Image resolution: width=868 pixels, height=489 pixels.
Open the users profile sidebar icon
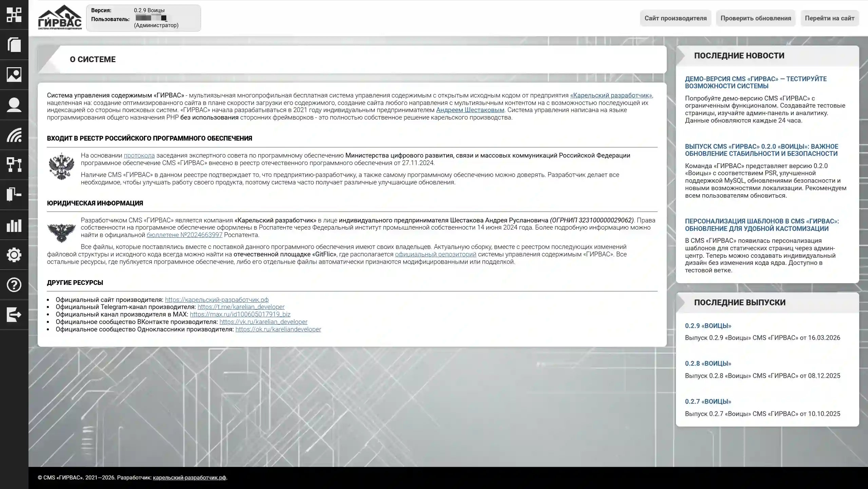[14, 105]
